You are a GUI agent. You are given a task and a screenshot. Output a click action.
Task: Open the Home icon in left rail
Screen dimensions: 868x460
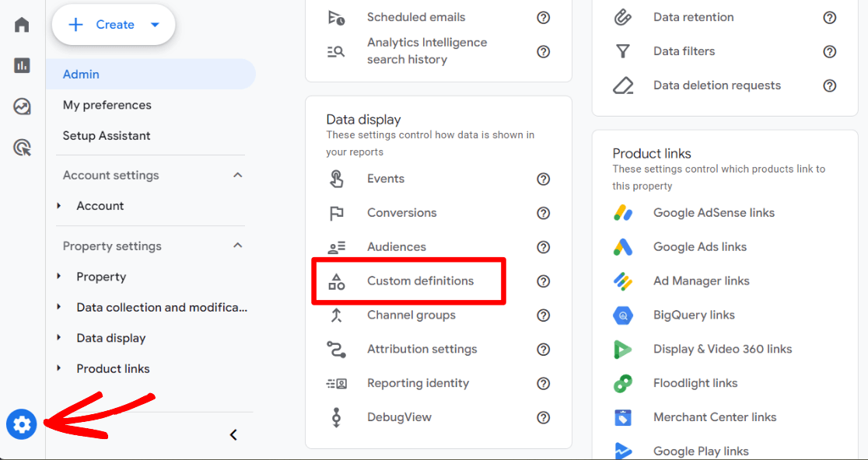pyautogui.click(x=22, y=25)
